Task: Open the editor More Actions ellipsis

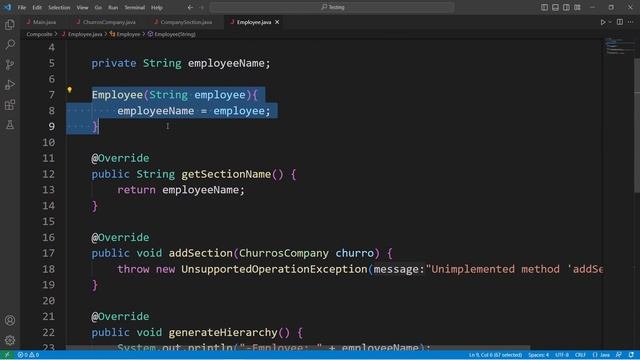Action: [x=631, y=22]
